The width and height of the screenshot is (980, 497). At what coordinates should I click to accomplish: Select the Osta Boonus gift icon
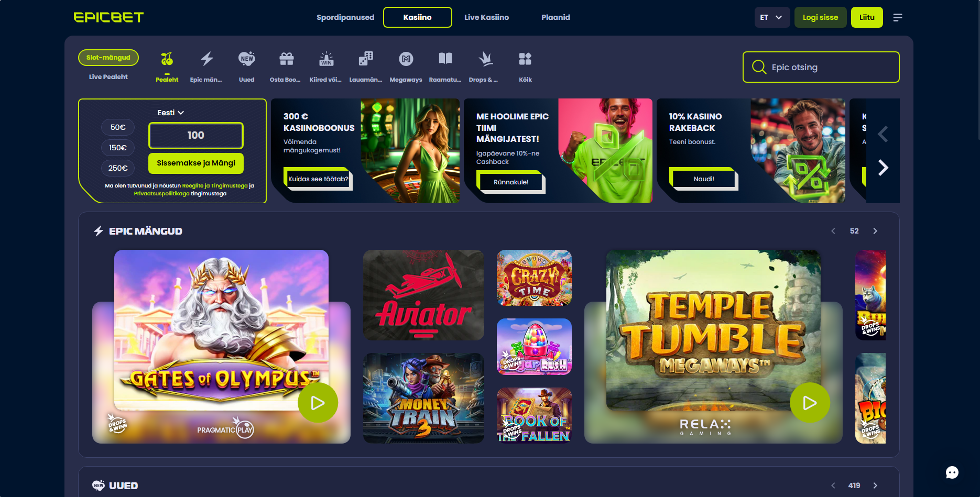286,59
